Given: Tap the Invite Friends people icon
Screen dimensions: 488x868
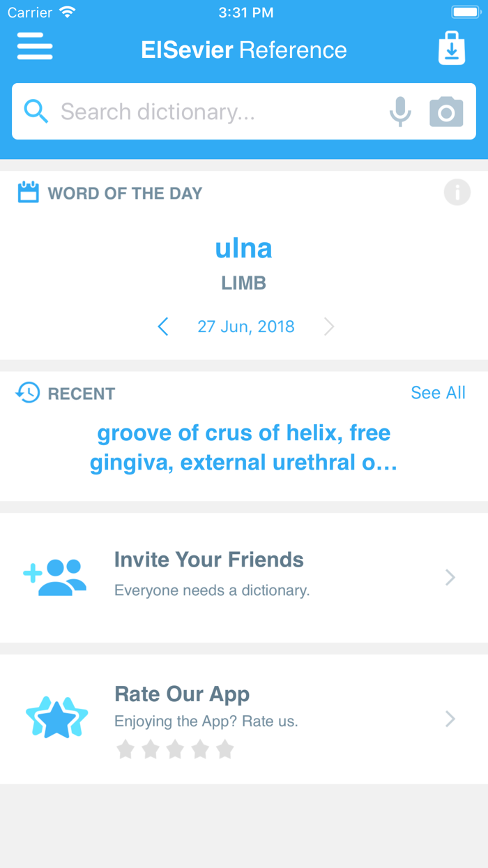Looking at the screenshot, I should 56,577.
